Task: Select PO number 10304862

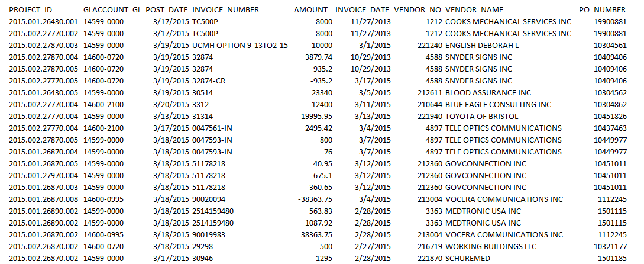Action: pyautogui.click(x=610, y=104)
